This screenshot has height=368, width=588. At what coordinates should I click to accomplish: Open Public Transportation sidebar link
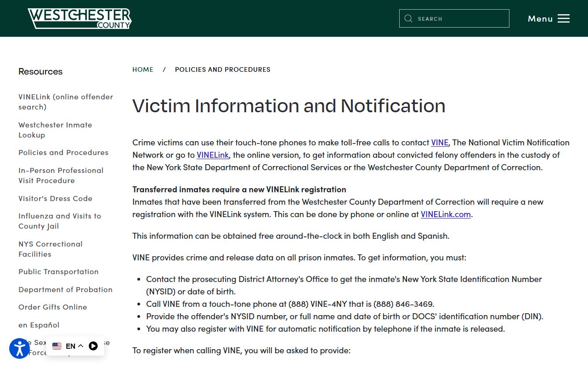[x=59, y=272]
